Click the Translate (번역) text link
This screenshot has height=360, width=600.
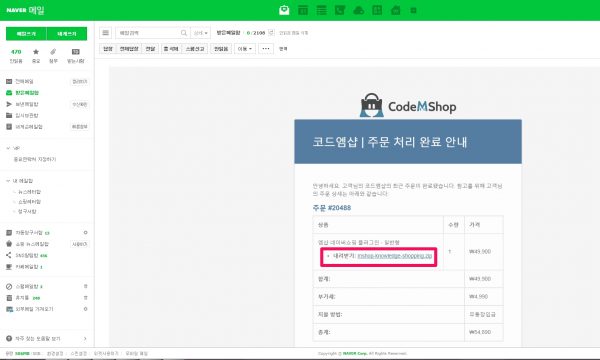pos(283,49)
